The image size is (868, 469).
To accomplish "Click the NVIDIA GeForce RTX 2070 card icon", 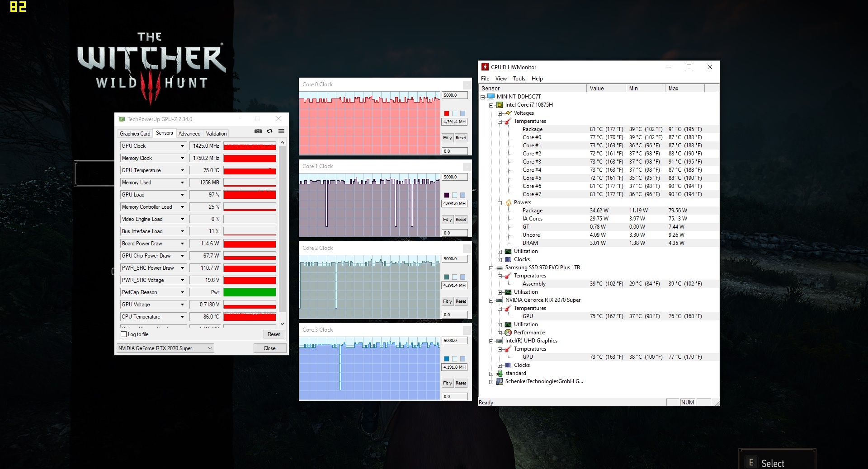I will 500,300.
